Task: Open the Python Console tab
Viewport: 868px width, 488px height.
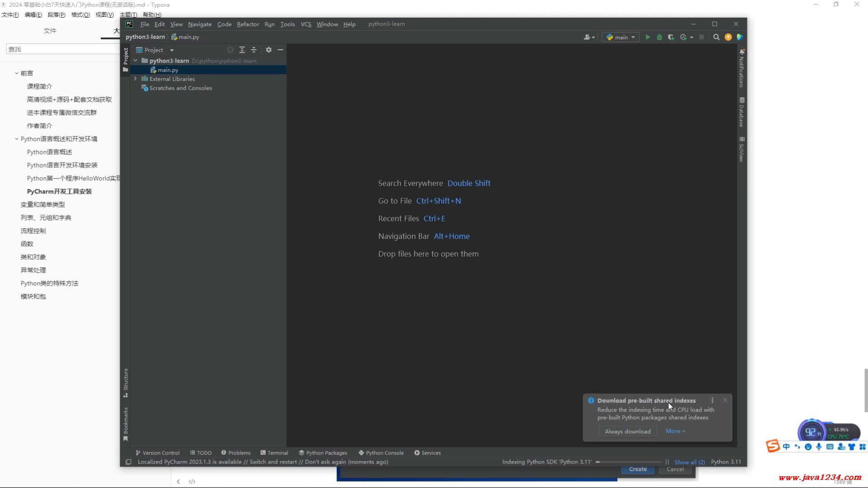Action: [381, 453]
